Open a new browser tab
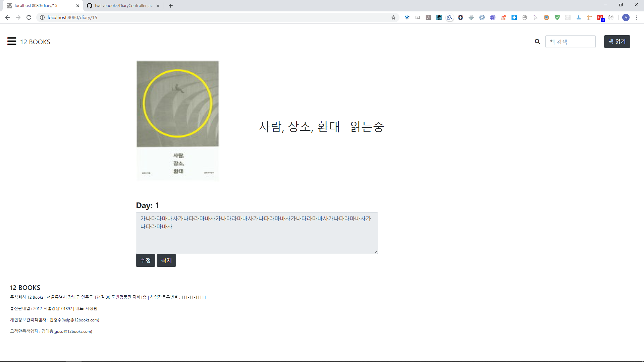This screenshot has width=644, height=362. coord(171,6)
